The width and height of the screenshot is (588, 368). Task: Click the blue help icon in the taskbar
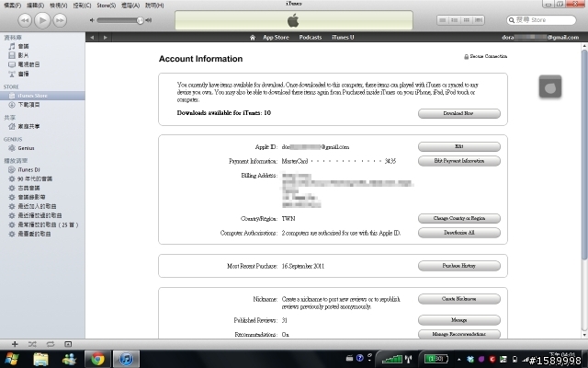(359, 358)
